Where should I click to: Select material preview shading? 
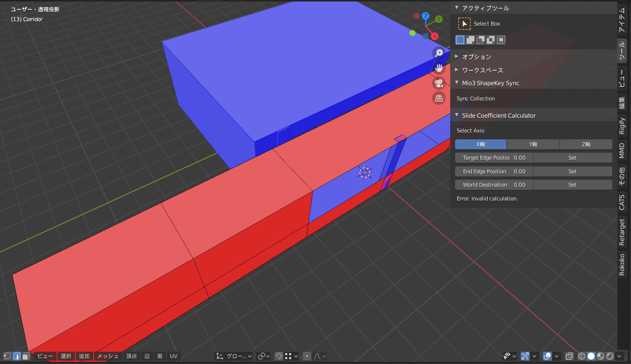[x=600, y=356]
